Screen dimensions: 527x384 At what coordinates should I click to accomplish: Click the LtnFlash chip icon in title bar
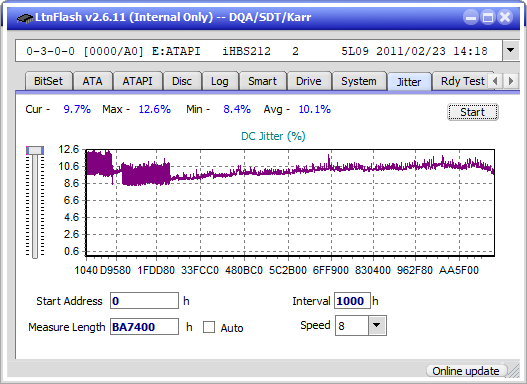coord(24,18)
